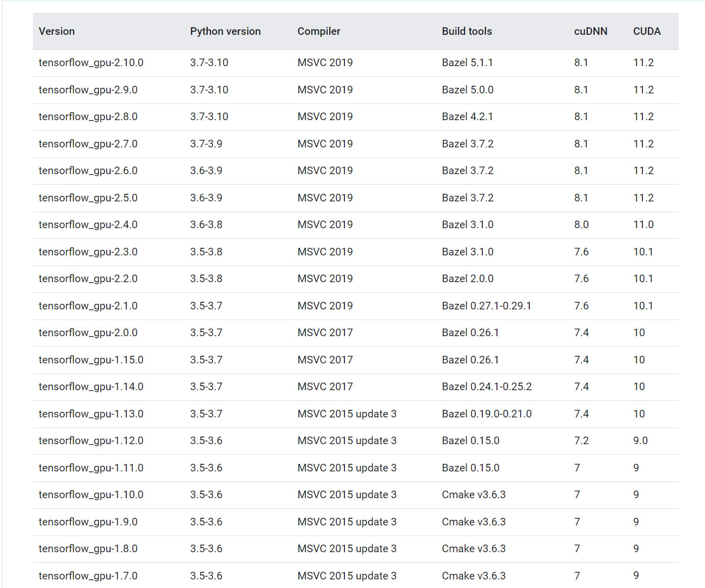The width and height of the screenshot is (705, 588).
Task: Click "Bazel 0.26.1" in tensorflow_gpu-1.15.0 row
Action: click(x=470, y=360)
